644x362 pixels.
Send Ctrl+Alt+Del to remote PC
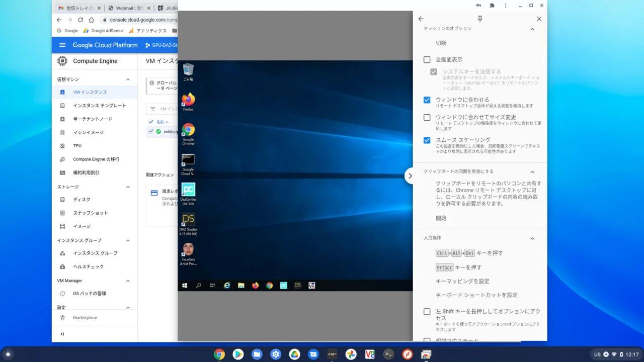(469, 253)
